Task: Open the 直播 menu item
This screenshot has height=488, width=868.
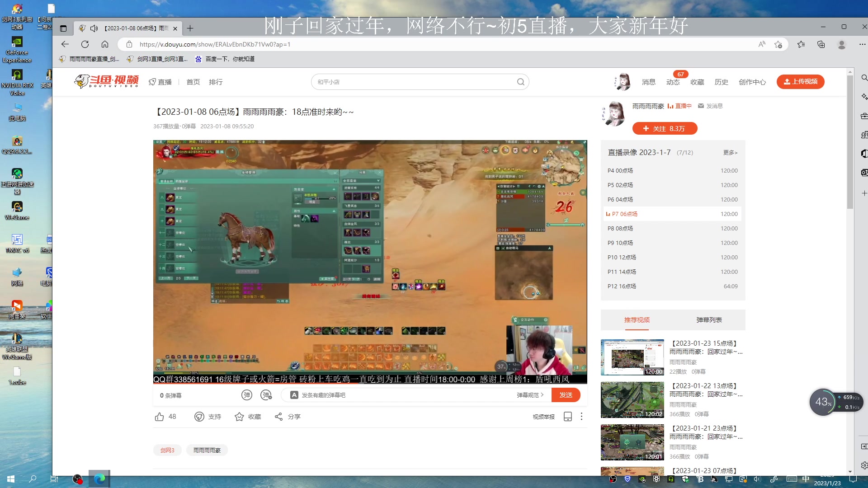Action: [160, 82]
